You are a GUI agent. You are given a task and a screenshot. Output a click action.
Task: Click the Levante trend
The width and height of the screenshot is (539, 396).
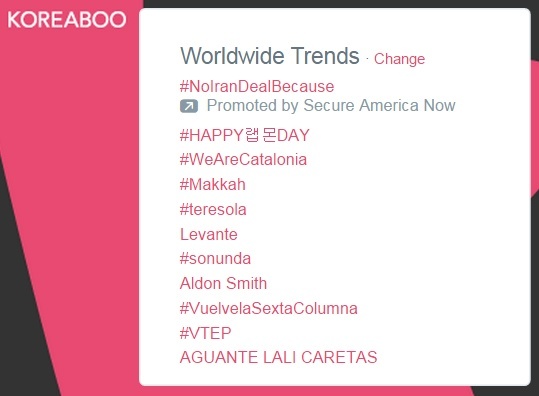[209, 234]
